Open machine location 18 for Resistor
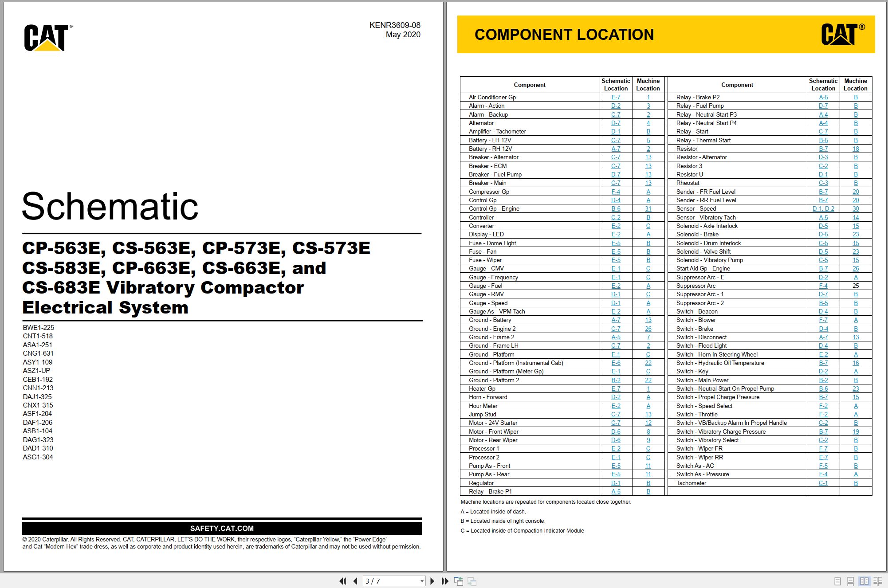This screenshot has height=588, width=888. [856, 149]
